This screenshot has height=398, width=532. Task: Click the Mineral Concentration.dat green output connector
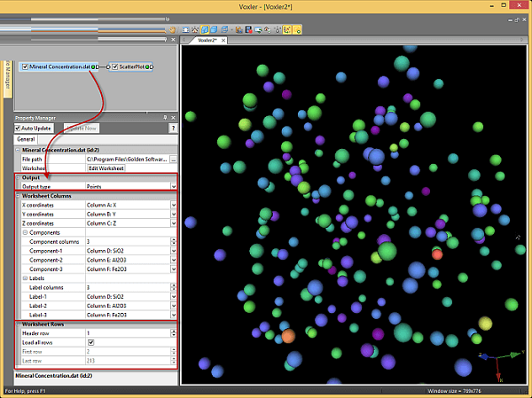[x=93, y=66]
